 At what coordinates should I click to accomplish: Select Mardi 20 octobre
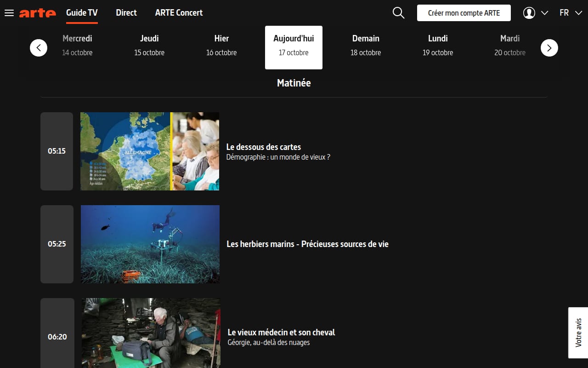[510, 46]
